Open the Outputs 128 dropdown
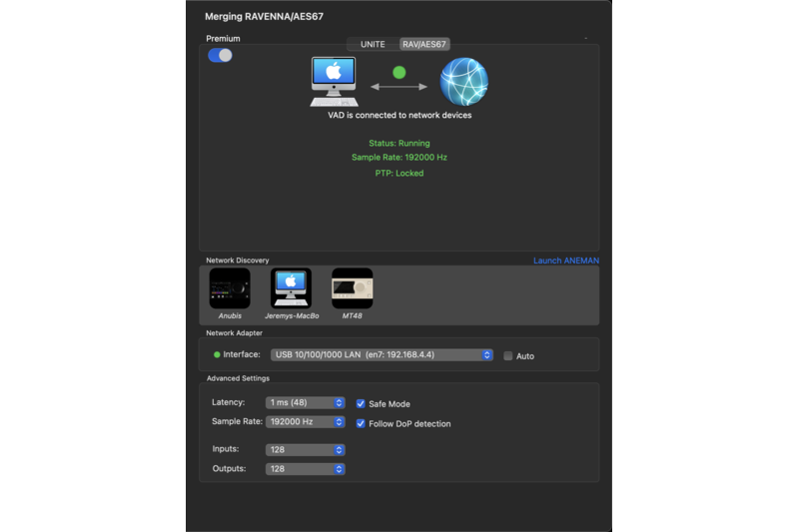The image size is (799, 532). [x=306, y=469]
